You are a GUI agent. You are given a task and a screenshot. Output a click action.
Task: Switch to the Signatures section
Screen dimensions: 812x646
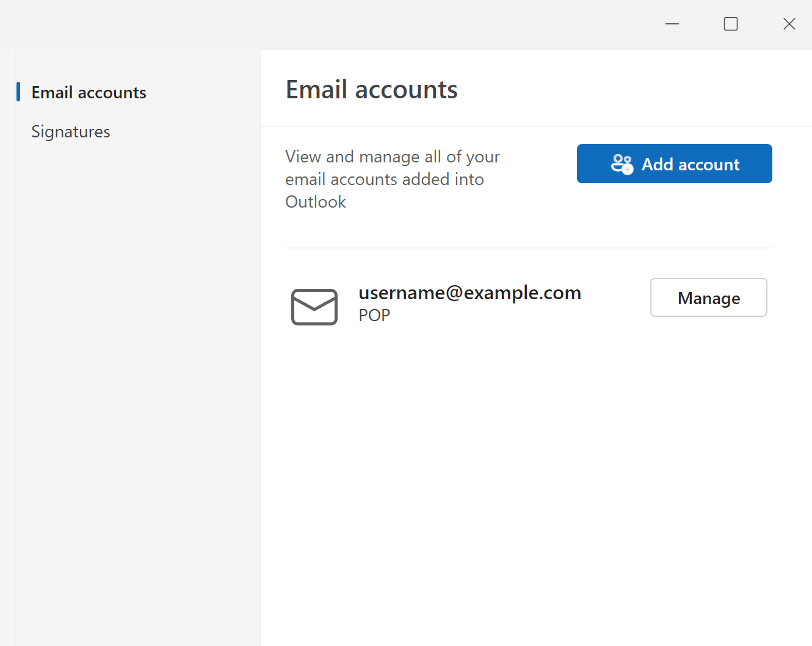pyautogui.click(x=71, y=131)
